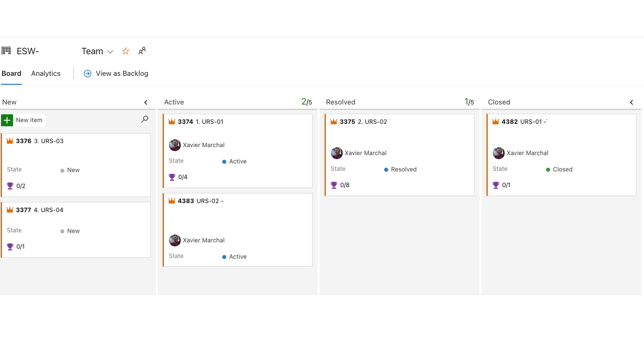Image resolution: width=644 pixels, height=362 pixels.
Task: Select the Board tab
Action: (x=11, y=73)
